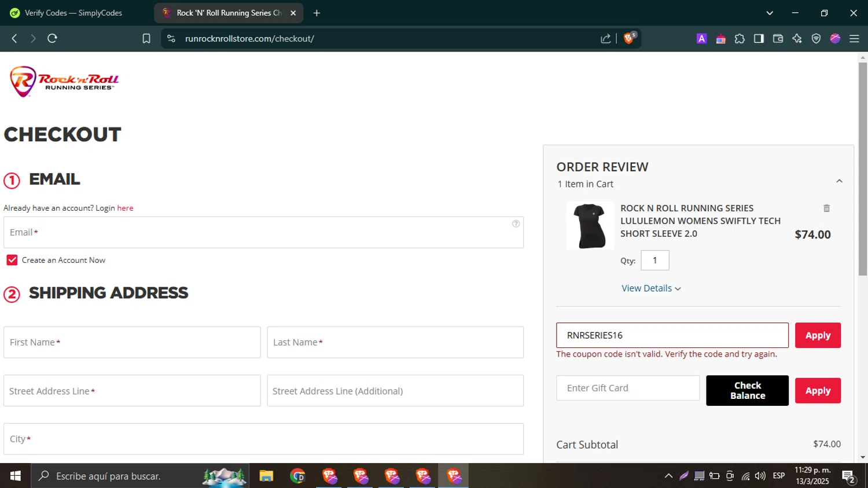Open the Brave VPN shield icon
The width and height of the screenshot is (868, 488).
click(x=816, y=38)
